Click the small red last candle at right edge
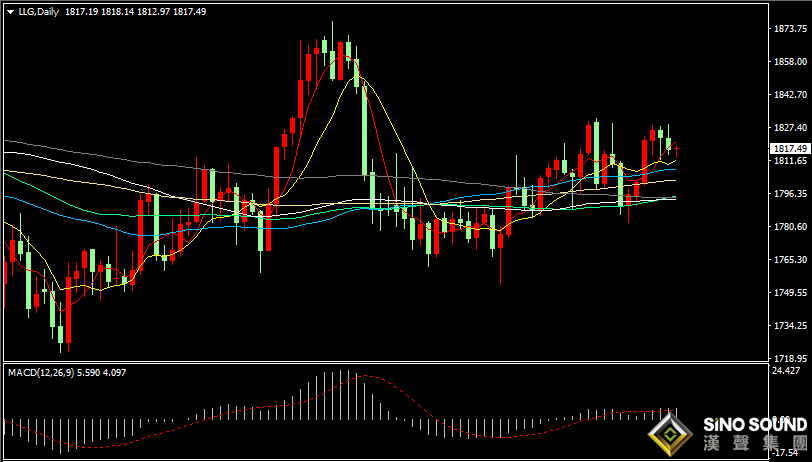 pos(676,150)
